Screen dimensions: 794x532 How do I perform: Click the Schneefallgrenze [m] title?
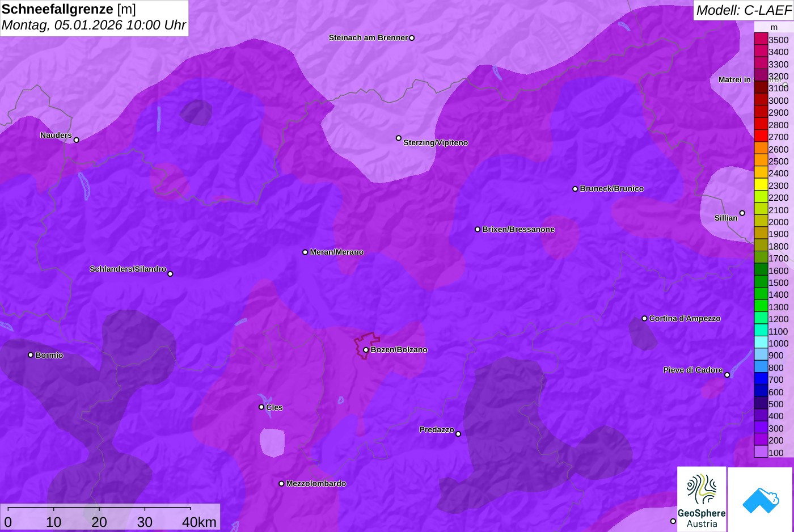click(69, 9)
